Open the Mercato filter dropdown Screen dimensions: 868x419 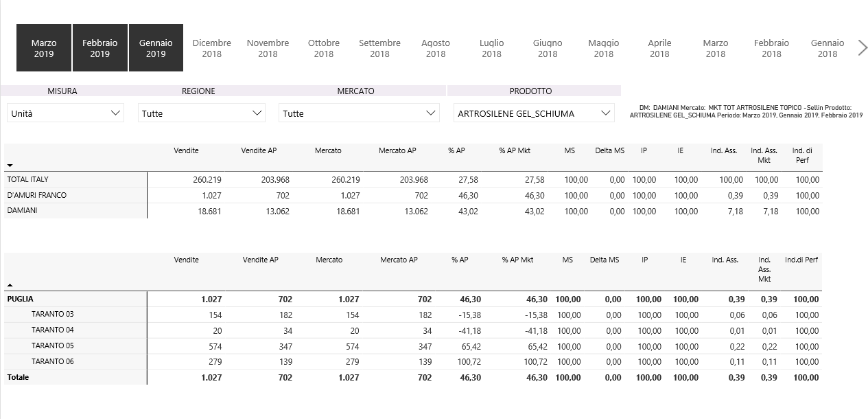359,113
